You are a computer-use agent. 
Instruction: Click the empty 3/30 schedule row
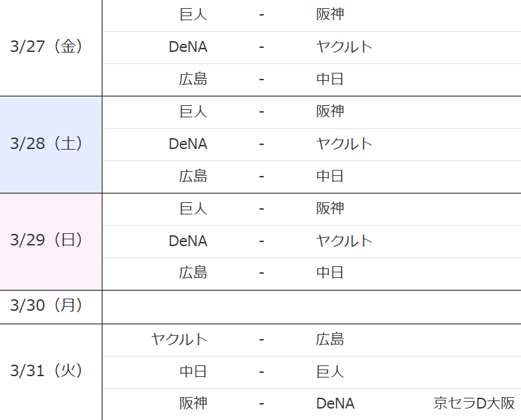(310, 307)
